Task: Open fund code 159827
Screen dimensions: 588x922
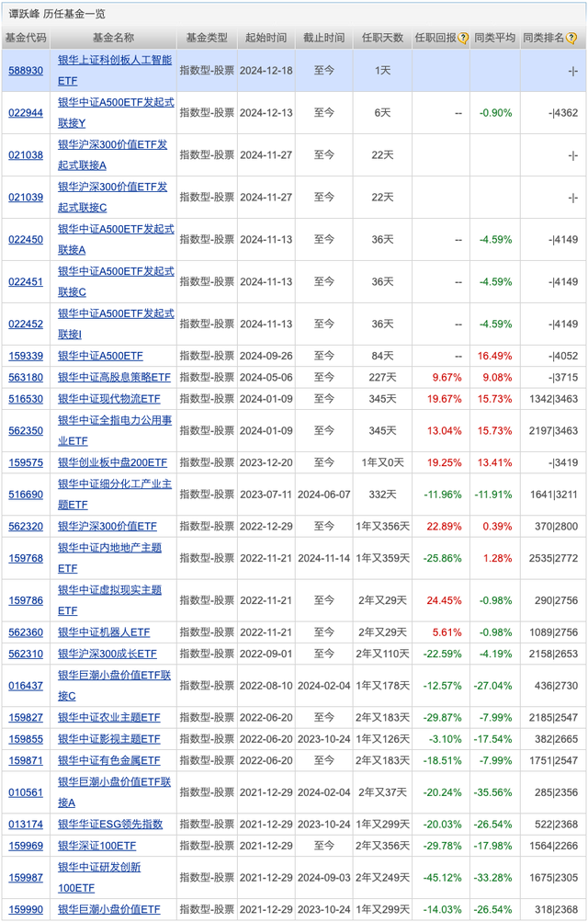Action: click(26, 718)
